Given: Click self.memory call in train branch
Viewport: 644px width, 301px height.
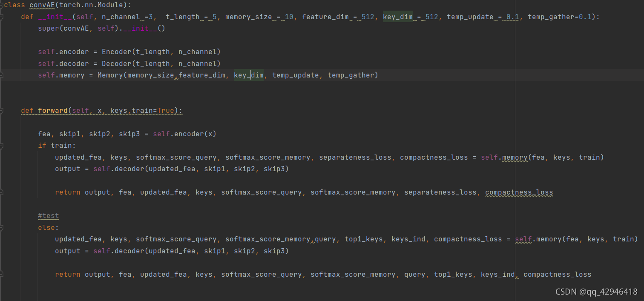Looking at the screenshot, I should [542, 158].
